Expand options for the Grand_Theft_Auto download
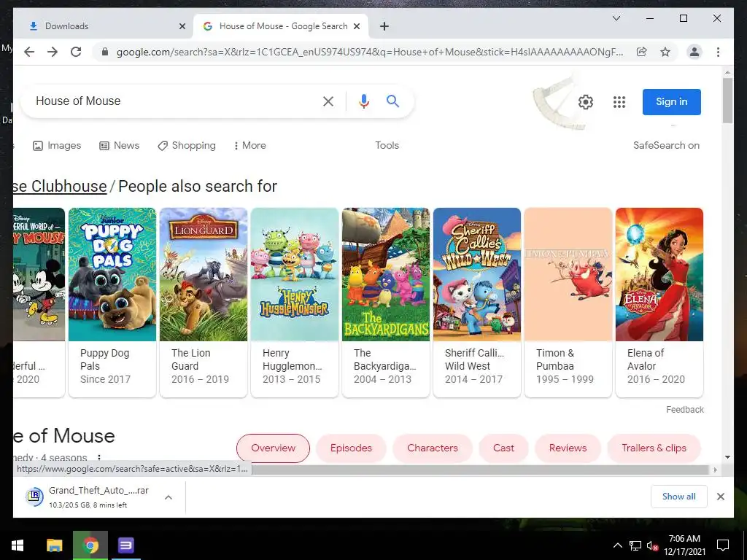Image resolution: width=747 pixels, height=560 pixels. pyautogui.click(x=169, y=497)
